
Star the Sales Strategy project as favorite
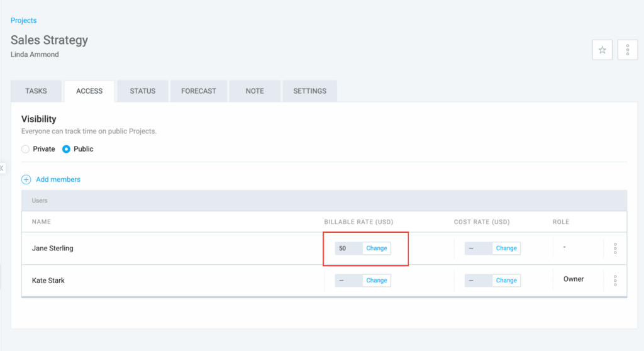(602, 50)
